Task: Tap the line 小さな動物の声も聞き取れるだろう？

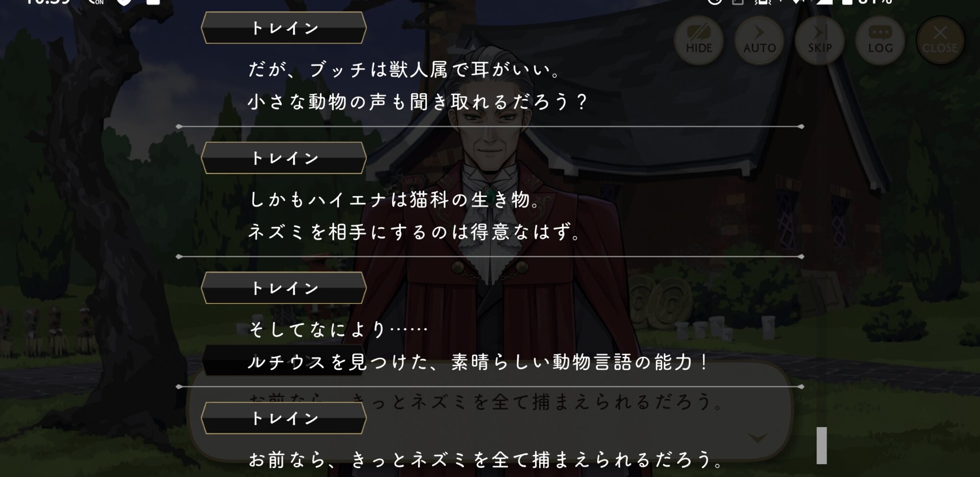Action: point(417,102)
